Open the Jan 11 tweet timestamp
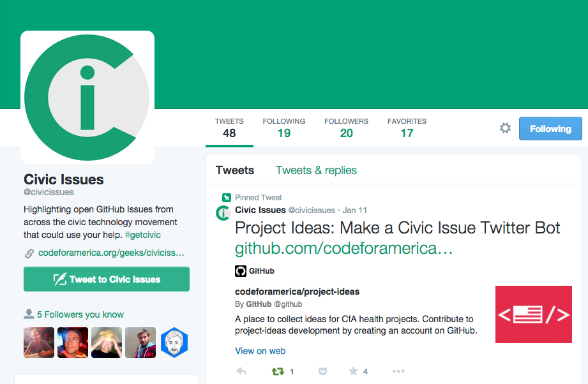This screenshot has height=384, width=588. [355, 210]
